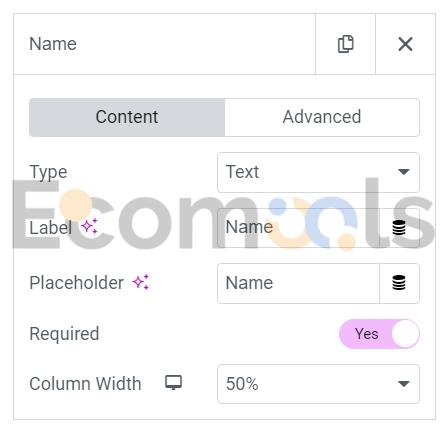Expand Column Width via its arrow
The width and height of the screenshot is (447, 430).
[404, 384]
